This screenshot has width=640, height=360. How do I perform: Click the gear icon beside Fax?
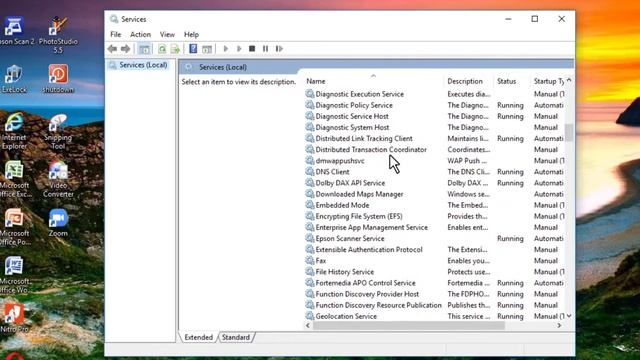pos(310,260)
